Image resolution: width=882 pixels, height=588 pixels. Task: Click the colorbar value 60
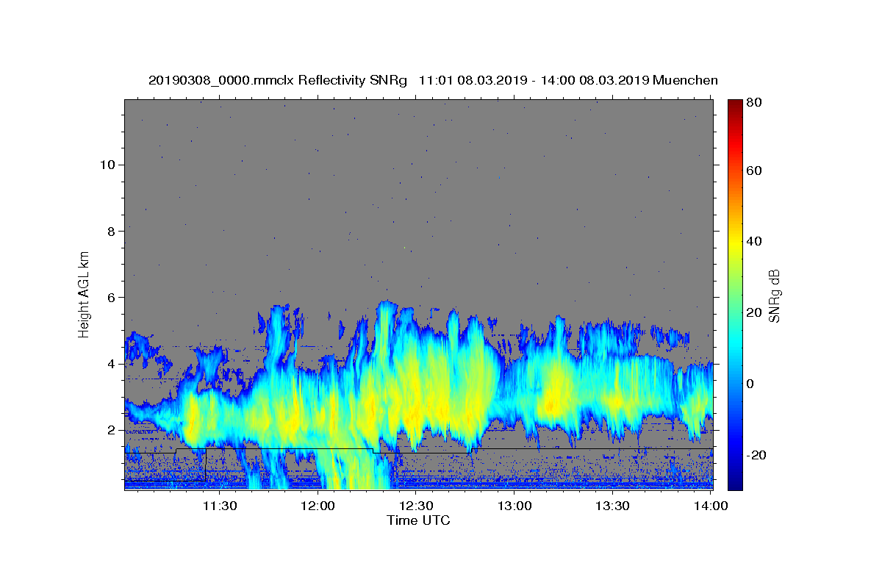[x=756, y=171]
